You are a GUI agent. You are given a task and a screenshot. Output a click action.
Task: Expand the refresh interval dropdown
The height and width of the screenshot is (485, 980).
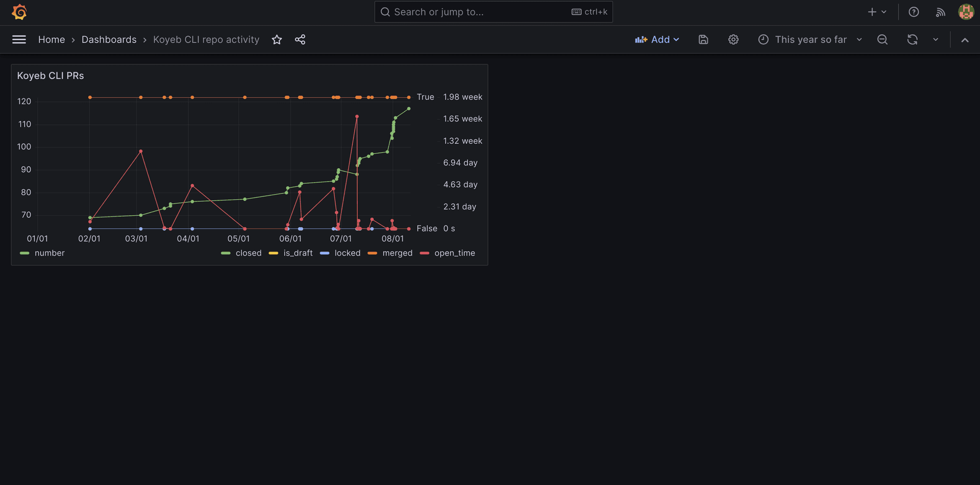pos(936,39)
